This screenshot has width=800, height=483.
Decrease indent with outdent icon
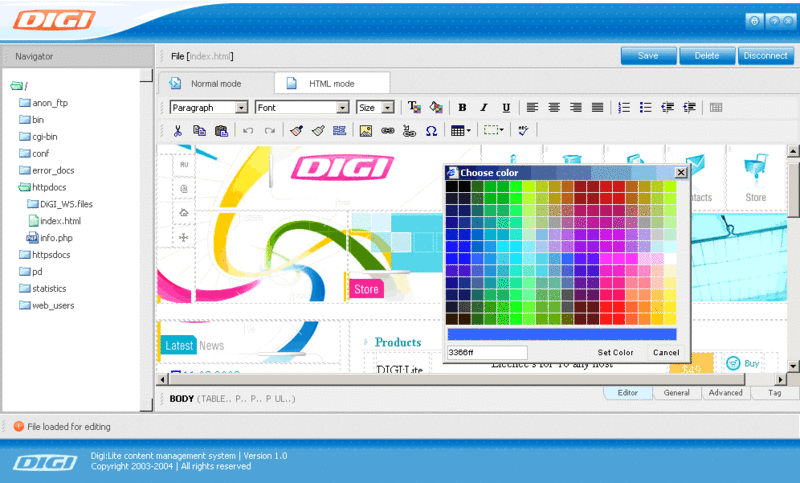tap(667, 108)
